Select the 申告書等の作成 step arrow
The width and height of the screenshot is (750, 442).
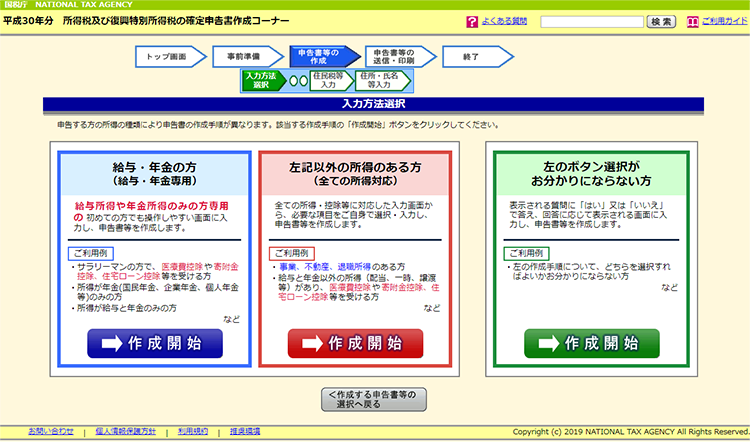[x=325, y=56]
